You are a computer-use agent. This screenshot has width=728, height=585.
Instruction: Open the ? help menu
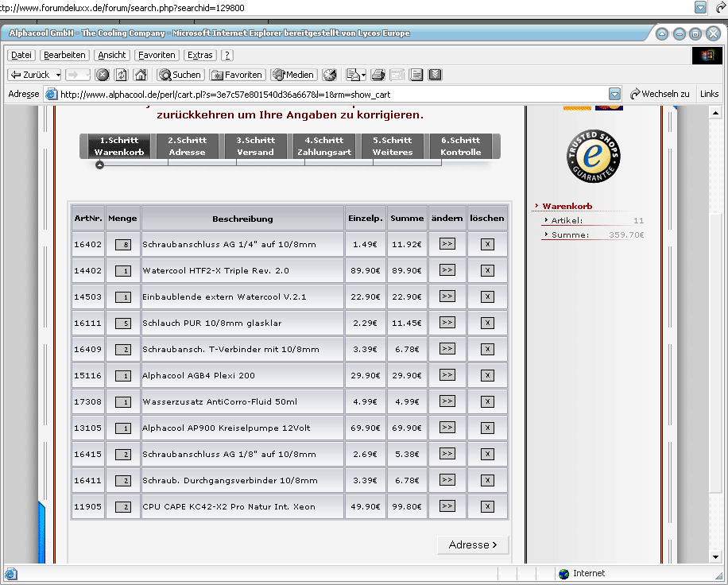pos(227,56)
